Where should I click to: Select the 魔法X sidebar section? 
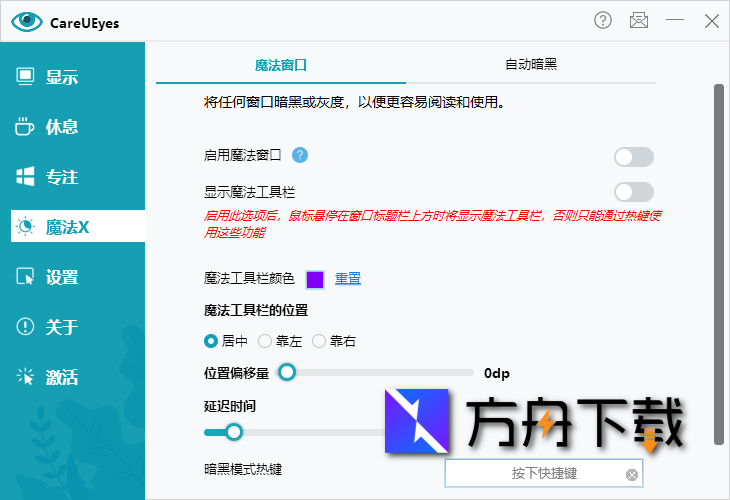point(78,226)
